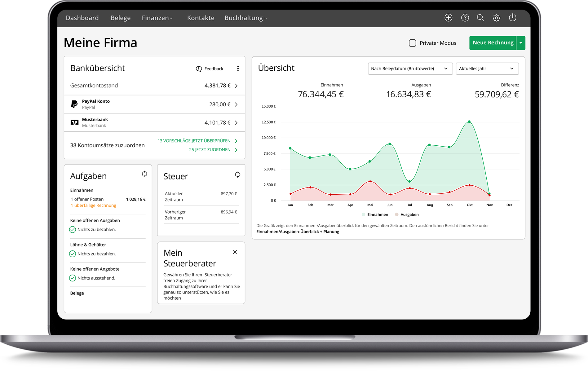Image resolution: width=588 pixels, height=371 pixels.
Task: Go to the Kontakte menu item
Action: (x=201, y=18)
